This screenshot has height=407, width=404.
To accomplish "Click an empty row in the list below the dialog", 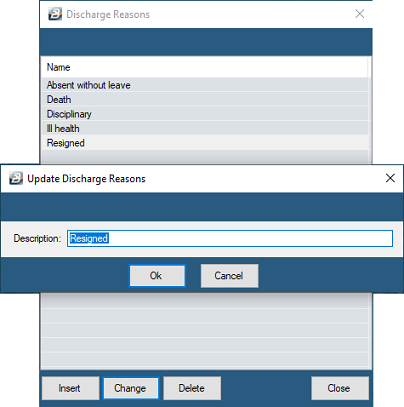I will [205, 316].
